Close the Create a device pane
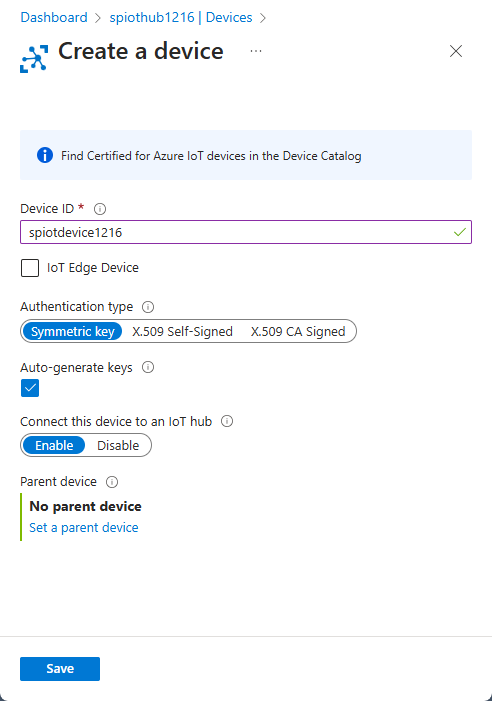The width and height of the screenshot is (492, 701). pos(456,51)
